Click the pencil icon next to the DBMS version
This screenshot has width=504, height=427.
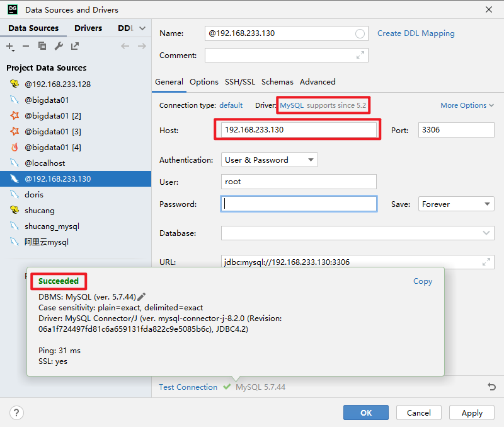(141, 296)
